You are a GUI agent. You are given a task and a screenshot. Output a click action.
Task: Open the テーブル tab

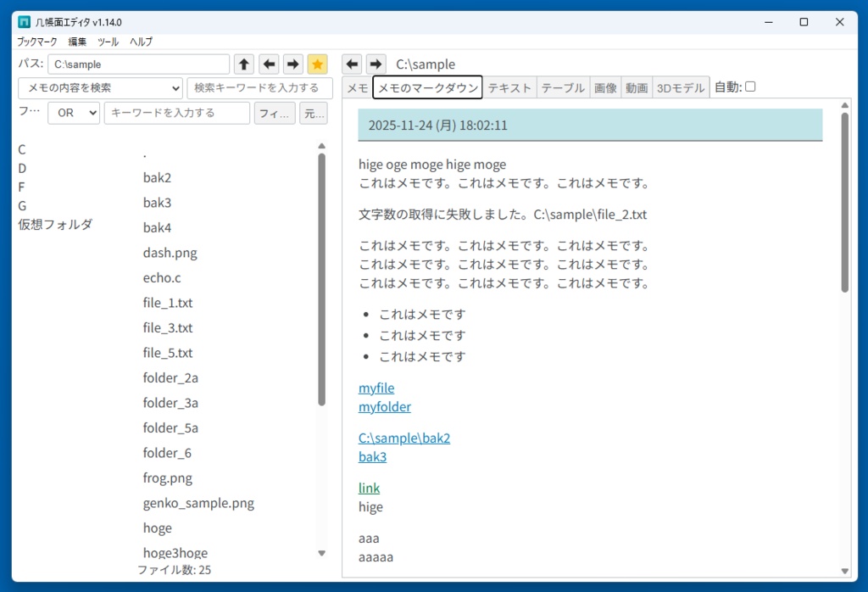point(563,87)
